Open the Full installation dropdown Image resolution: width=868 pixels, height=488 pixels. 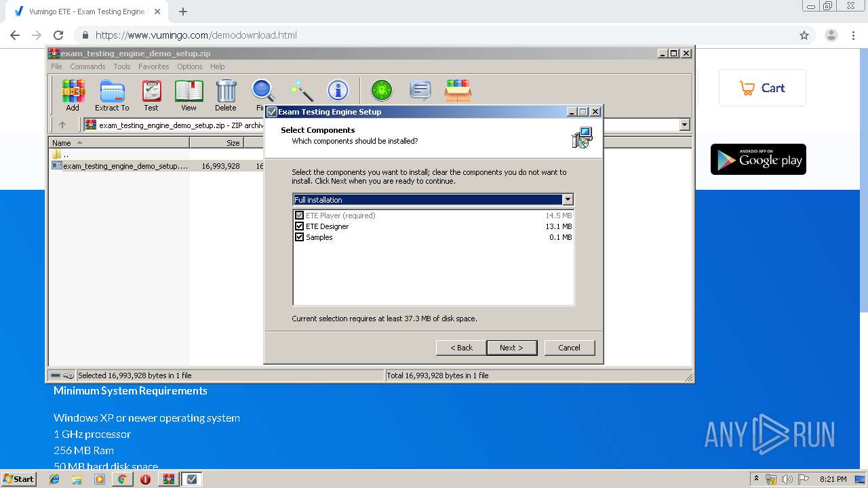click(x=568, y=199)
